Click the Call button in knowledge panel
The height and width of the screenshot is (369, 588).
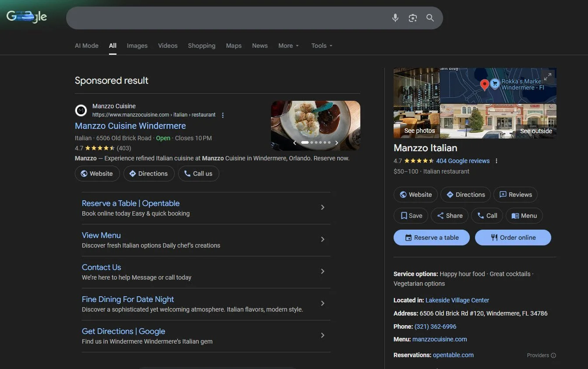(x=487, y=216)
